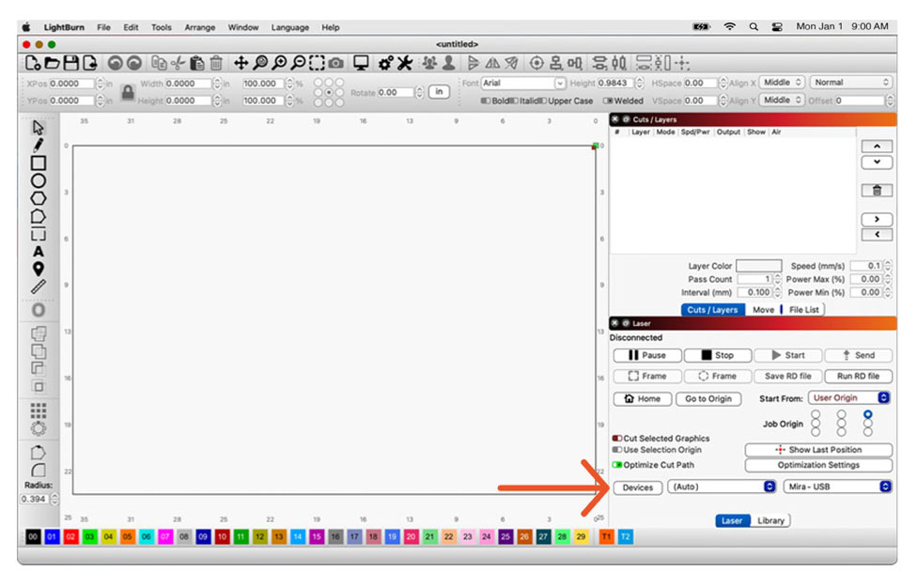Switch to the Library tab
The width and height of the screenshot is (917, 588).
point(770,520)
